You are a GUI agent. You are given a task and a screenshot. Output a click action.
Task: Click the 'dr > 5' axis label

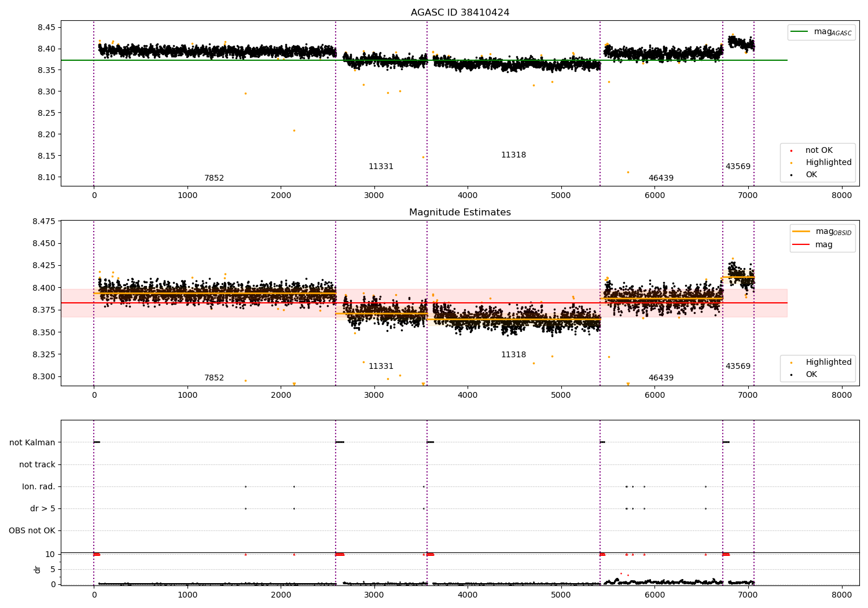pyautogui.click(x=43, y=509)
